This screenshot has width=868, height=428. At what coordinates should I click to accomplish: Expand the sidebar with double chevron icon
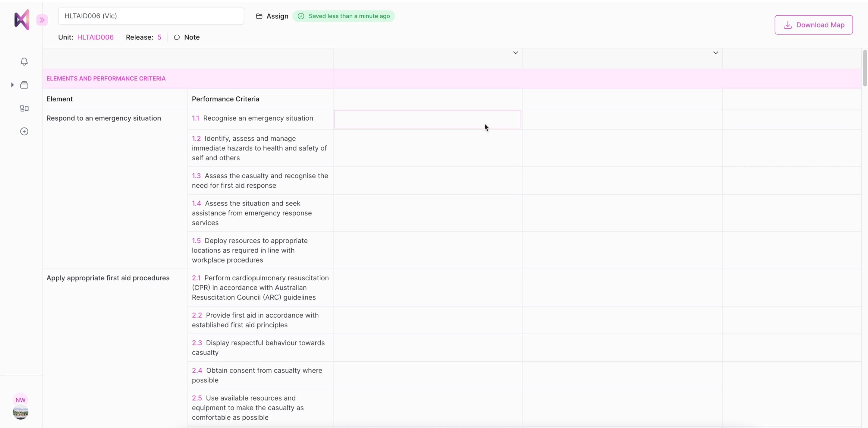pos(42,20)
